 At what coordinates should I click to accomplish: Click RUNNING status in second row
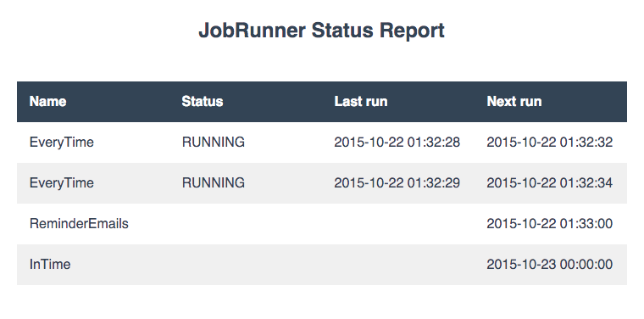pyautogui.click(x=214, y=183)
